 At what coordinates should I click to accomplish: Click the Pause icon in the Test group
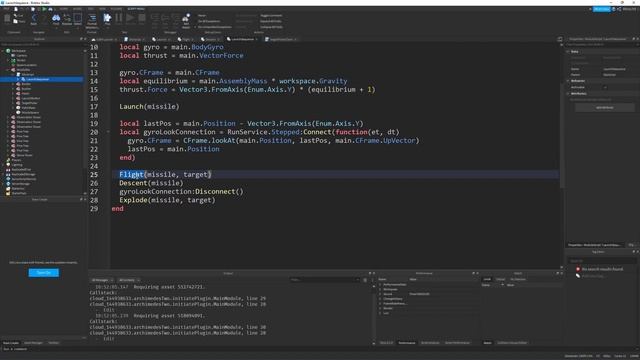click(119, 18)
